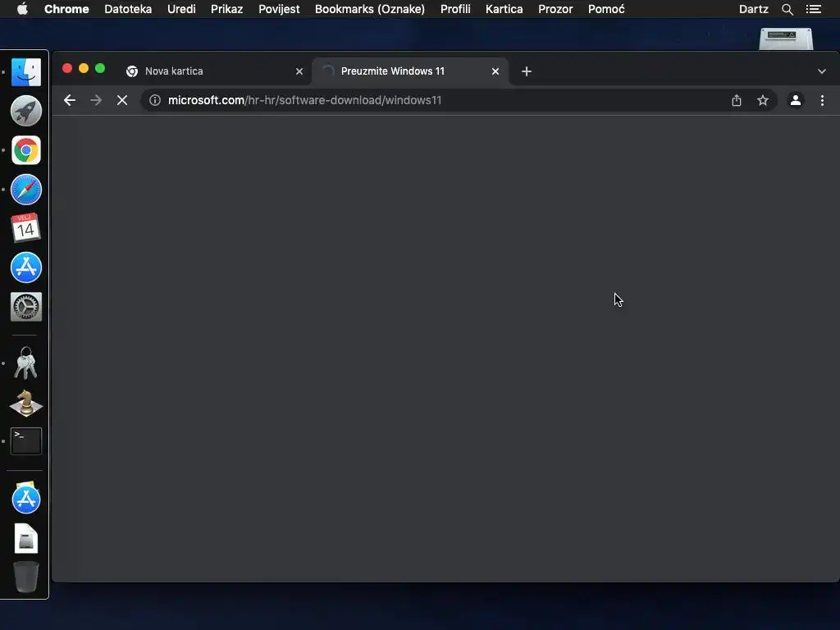Open Finder from the Dock

click(25, 72)
